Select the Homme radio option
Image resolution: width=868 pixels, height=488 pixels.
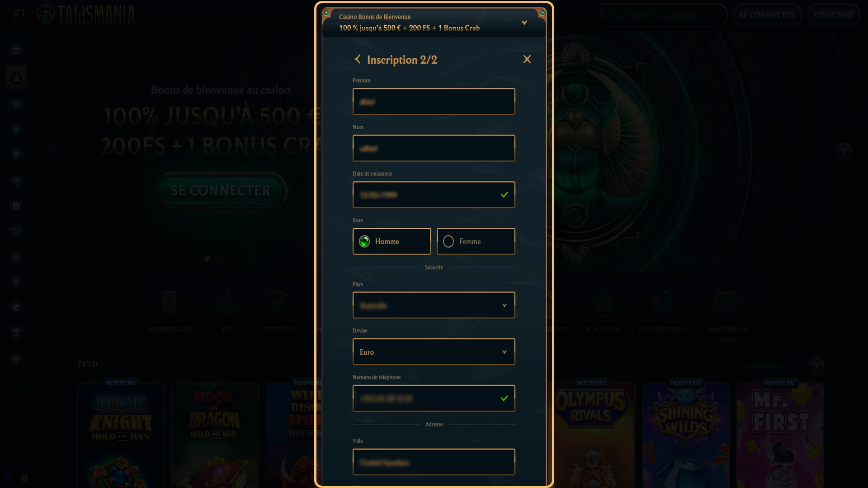[x=392, y=241]
